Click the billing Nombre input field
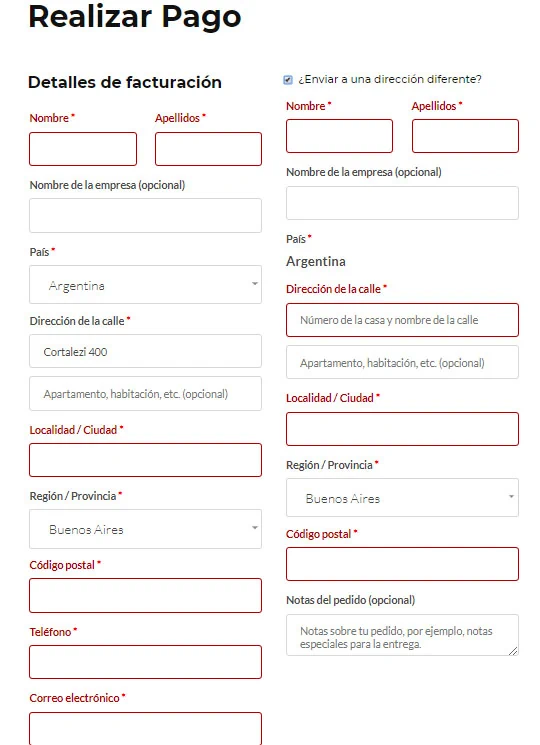Screen dimensions: 540x745 83,149
